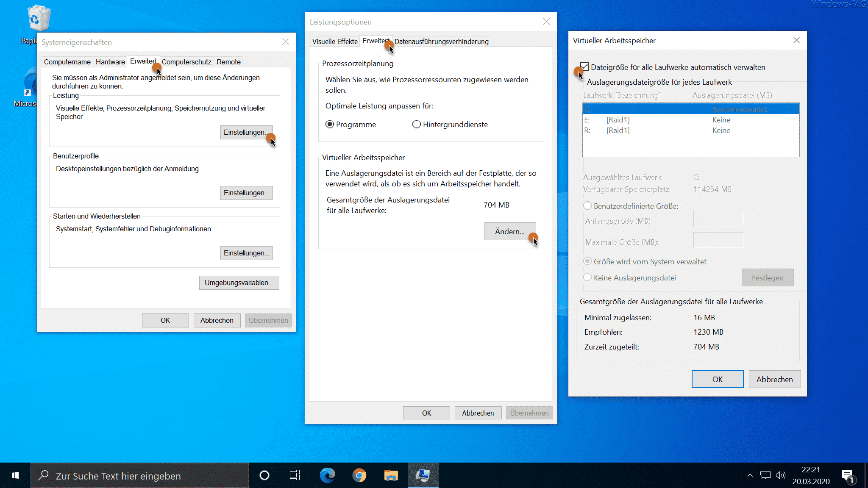
Task: Click OK in Leistungsoptionen
Action: click(426, 413)
